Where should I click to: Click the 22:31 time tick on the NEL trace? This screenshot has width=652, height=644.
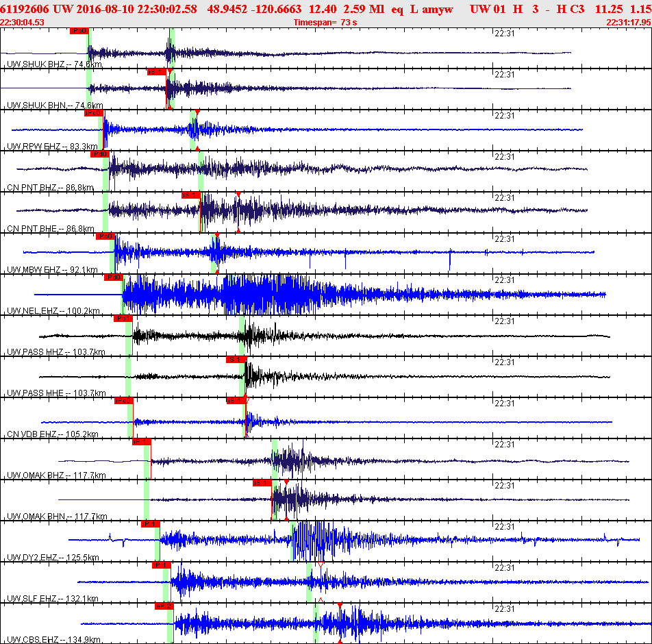(504, 280)
